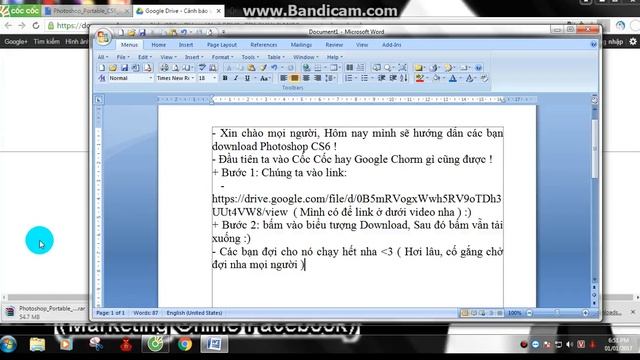Click the Spelling check icon
This screenshot has height=360, width=640.
click(x=202, y=68)
